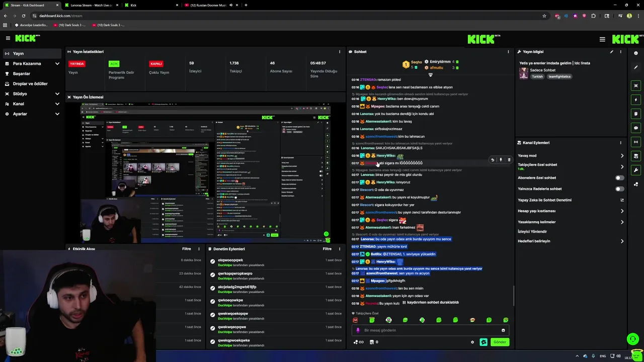Click Filtre in Denetim Eylemleri panel
644x362 pixels.
(327, 249)
